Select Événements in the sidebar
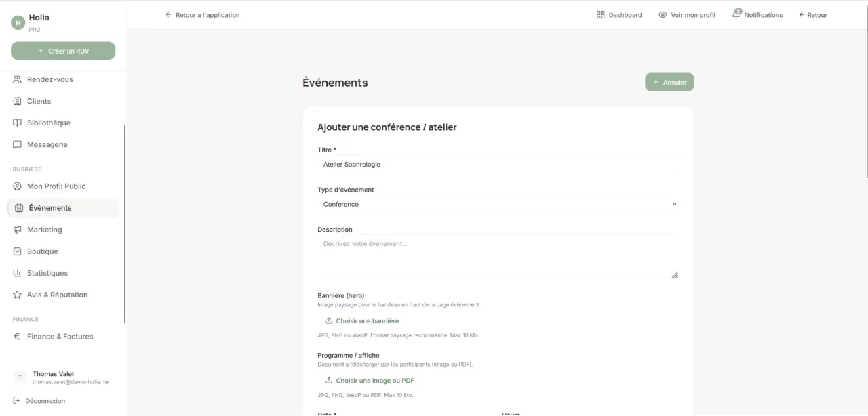The image size is (868, 416). point(63,208)
